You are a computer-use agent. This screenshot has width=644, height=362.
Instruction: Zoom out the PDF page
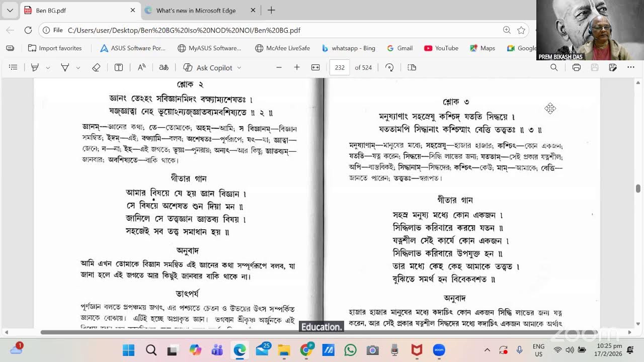pos(279,67)
